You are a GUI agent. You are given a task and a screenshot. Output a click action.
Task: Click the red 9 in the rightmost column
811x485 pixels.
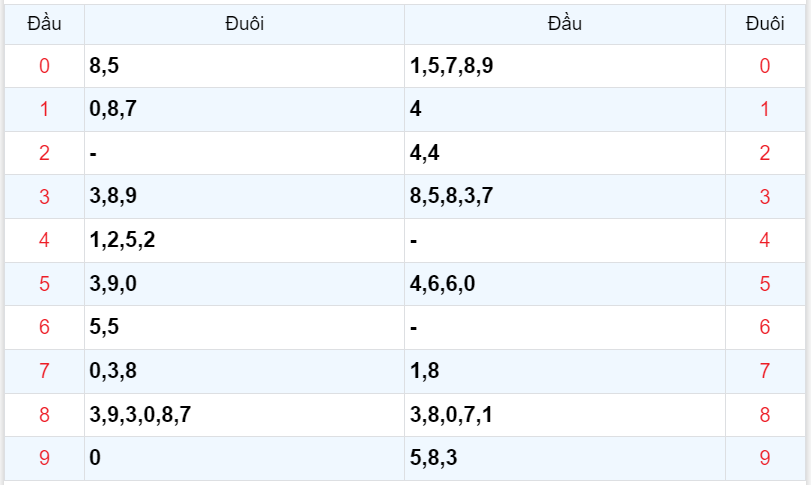[x=765, y=459]
